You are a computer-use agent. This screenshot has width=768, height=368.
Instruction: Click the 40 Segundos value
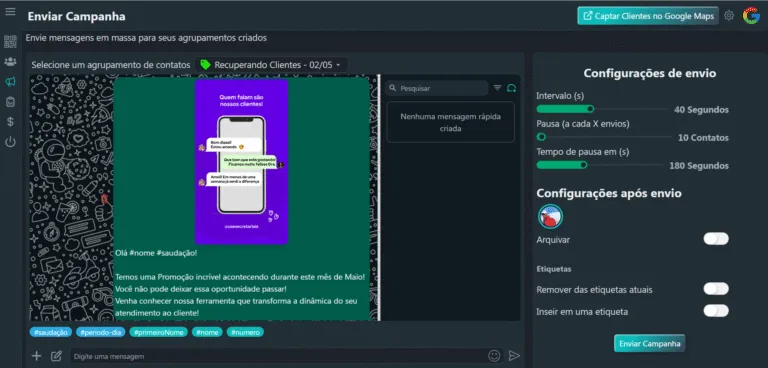[x=701, y=110]
